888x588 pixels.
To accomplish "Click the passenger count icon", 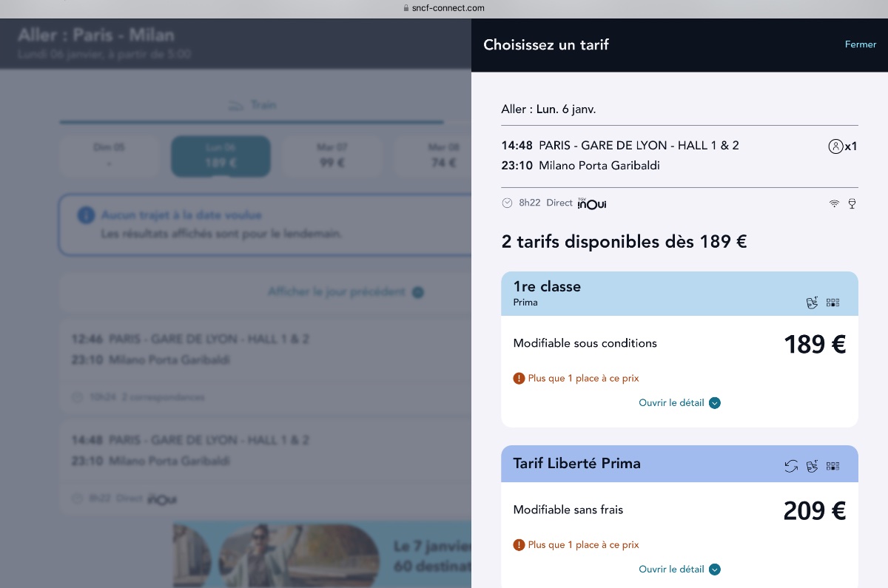I will point(835,146).
